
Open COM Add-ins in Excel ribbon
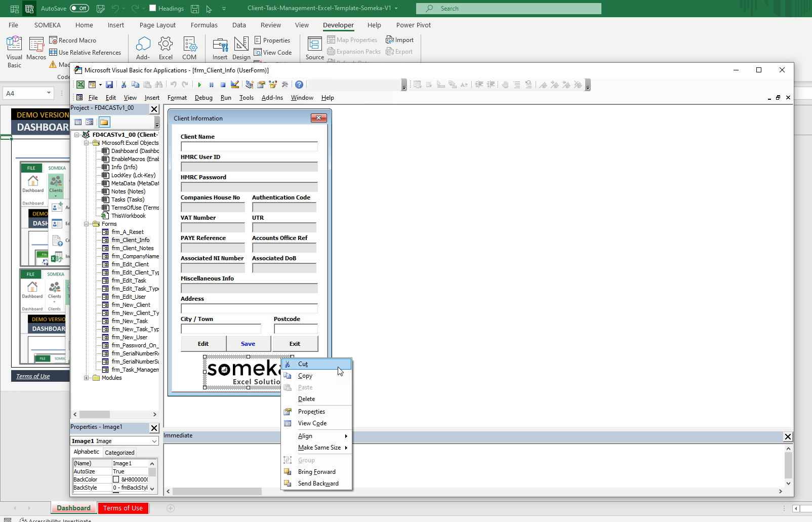click(189, 49)
